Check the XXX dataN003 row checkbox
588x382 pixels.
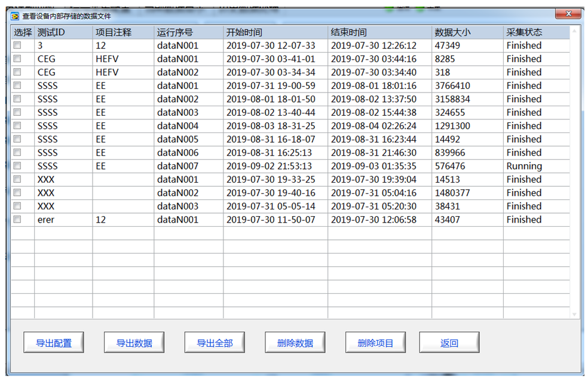17,206
